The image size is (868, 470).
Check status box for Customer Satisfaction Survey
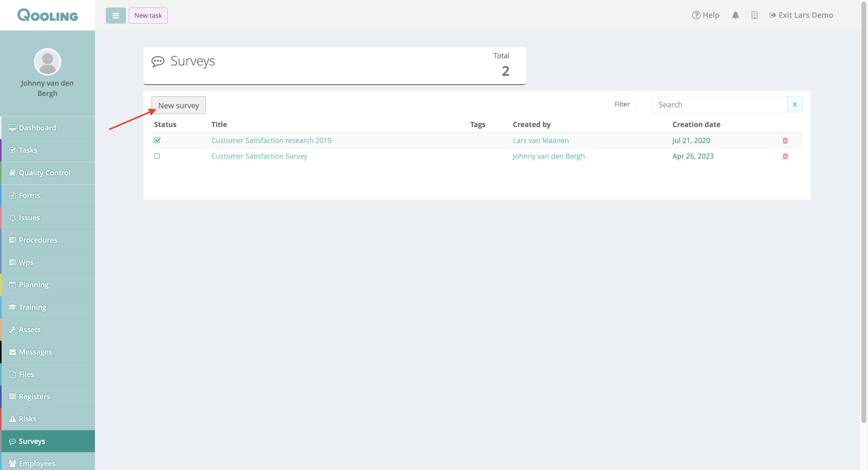157,156
